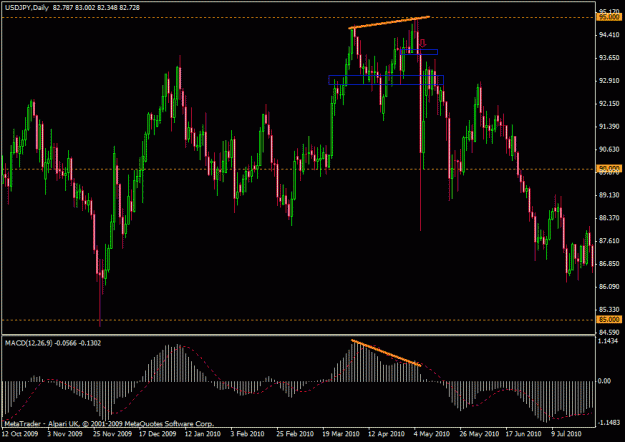Click the -1.1483 MACD scale value
This screenshot has height=442, width=625.
[609, 422]
